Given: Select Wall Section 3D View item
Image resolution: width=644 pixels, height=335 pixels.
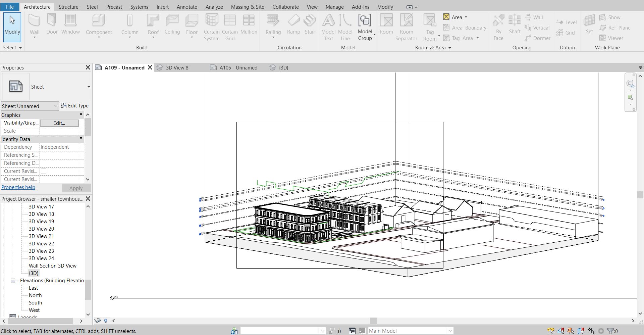Looking at the screenshot, I should tap(53, 266).
